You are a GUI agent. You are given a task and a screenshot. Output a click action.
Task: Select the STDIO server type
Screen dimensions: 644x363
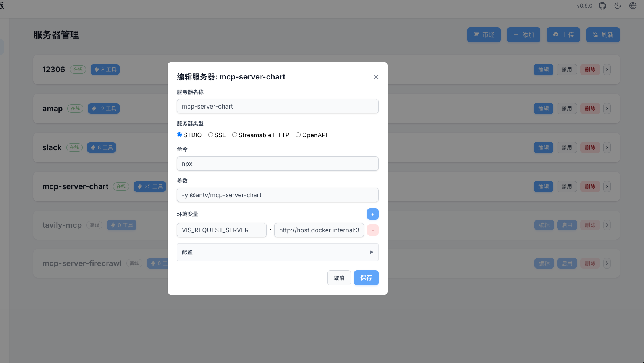coord(179,135)
